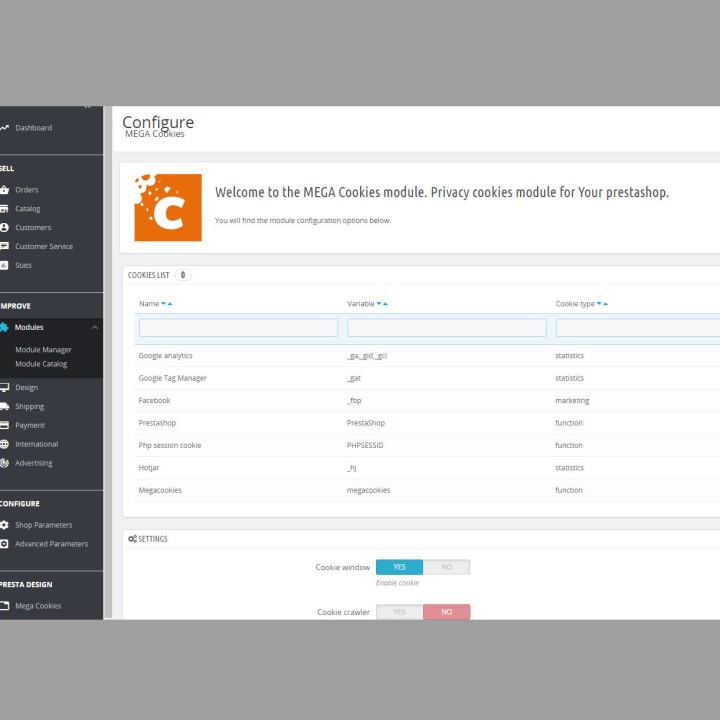Image resolution: width=720 pixels, height=720 pixels.
Task: Open Advanced Parameters menu label
Action: click(51, 544)
